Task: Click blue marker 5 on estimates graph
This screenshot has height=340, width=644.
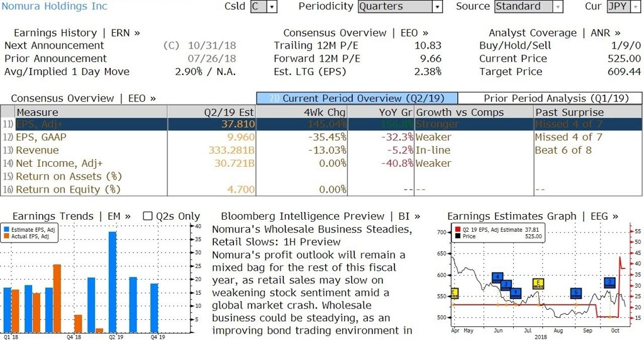Action: pos(576,293)
